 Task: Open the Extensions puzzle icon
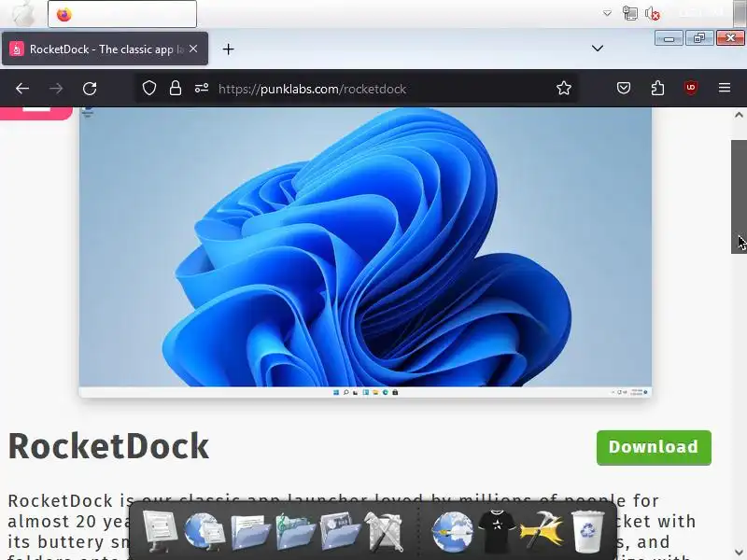pyautogui.click(x=657, y=88)
